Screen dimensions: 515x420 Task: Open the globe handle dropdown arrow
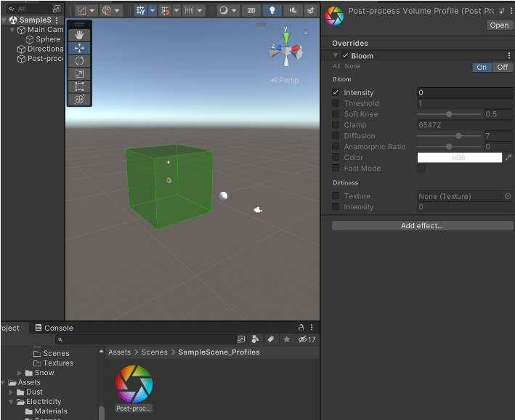pyautogui.click(x=117, y=10)
